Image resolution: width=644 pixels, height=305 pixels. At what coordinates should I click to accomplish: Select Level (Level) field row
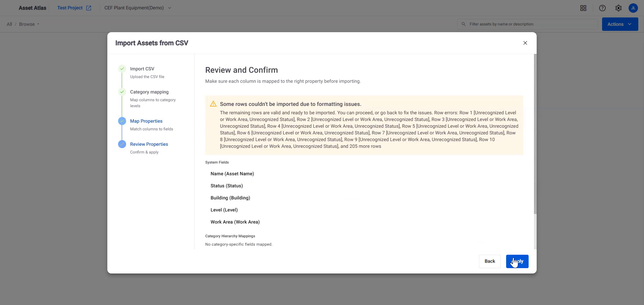click(x=224, y=210)
